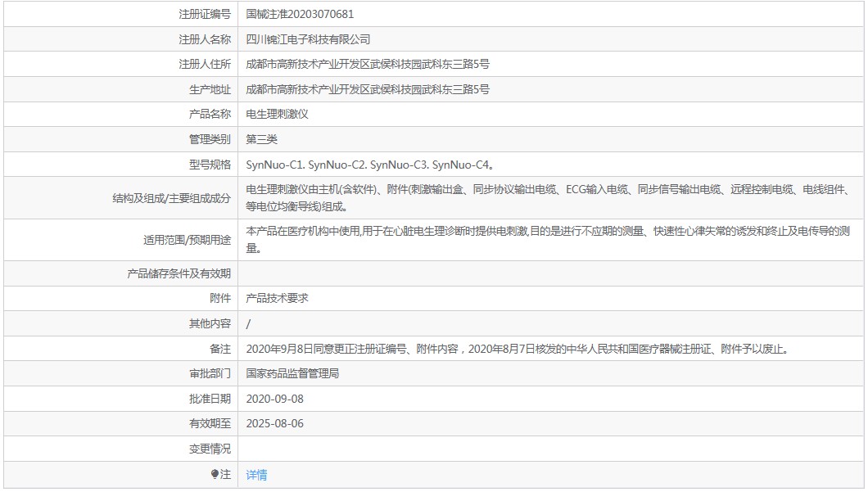Click the 注册人住所 label
This screenshot has width=868, height=492.
(x=204, y=64)
